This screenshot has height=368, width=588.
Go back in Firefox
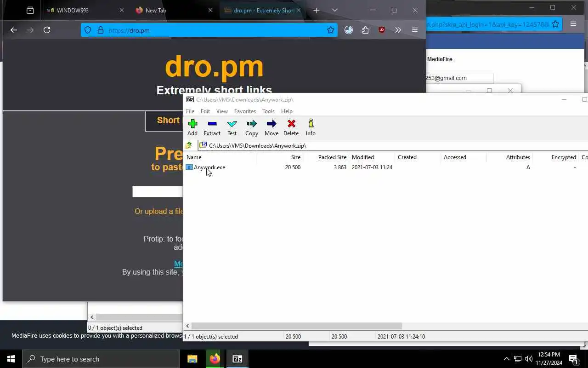pos(14,30)
